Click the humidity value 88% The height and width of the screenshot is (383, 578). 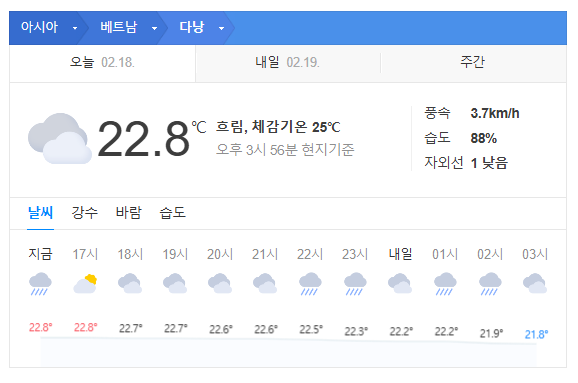tap(484, 138)
